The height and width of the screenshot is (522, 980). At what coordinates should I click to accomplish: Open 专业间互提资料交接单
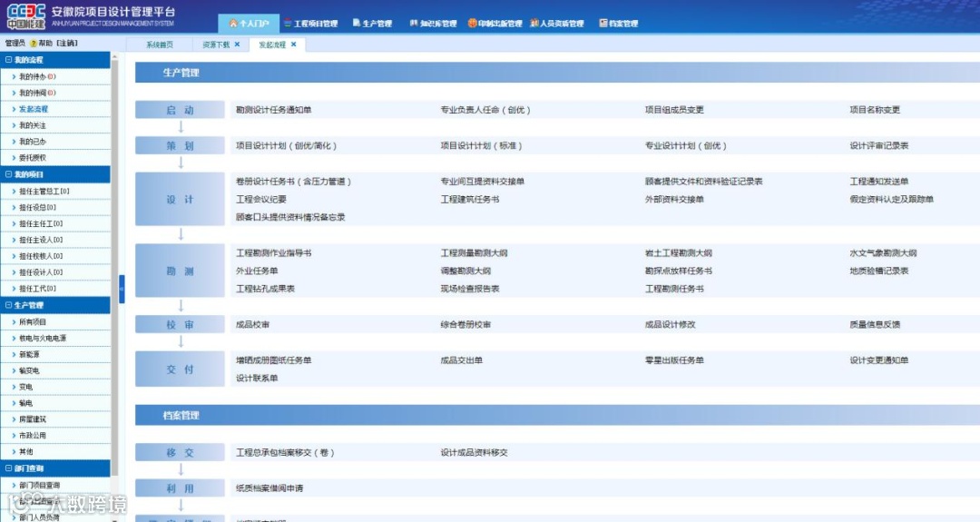pos(483,182)
